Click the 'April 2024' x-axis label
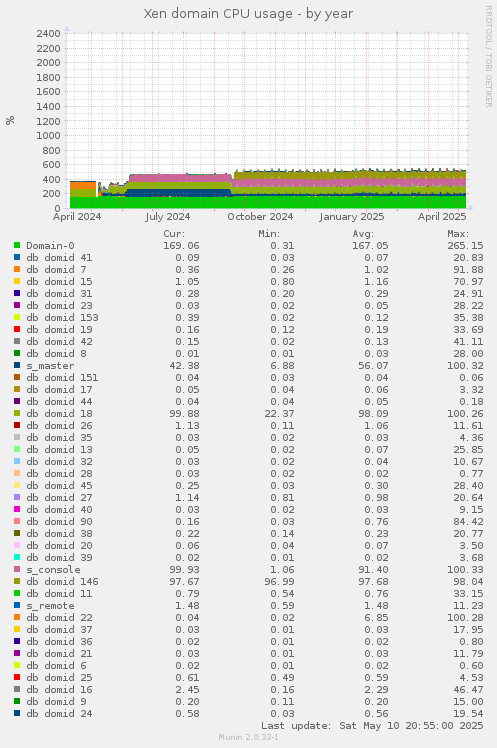The image size is (497, 748). pos(77,217)
